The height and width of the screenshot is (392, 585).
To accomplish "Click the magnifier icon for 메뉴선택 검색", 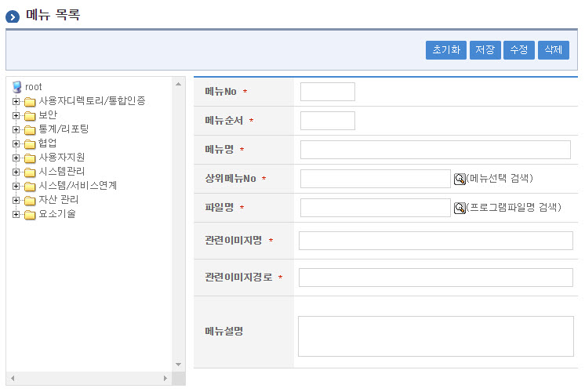I will point(460,179).
